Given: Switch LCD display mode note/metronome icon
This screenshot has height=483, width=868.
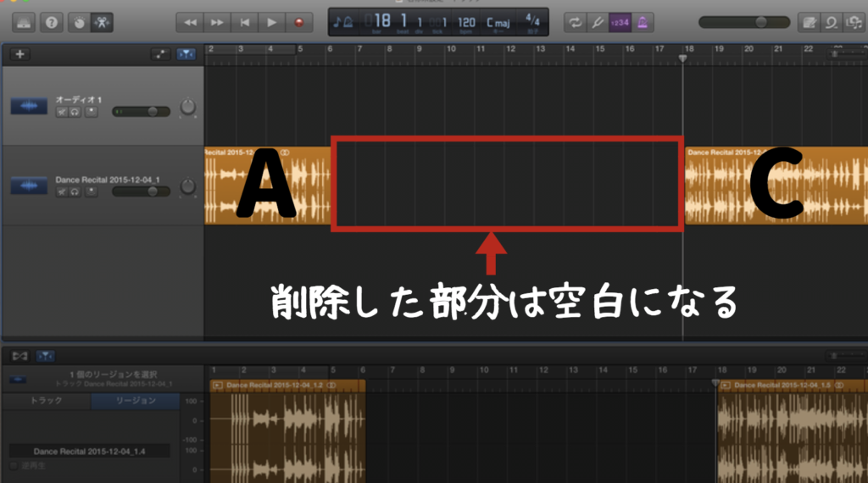Looking at the screenshot, I should (x=343, y=22).
